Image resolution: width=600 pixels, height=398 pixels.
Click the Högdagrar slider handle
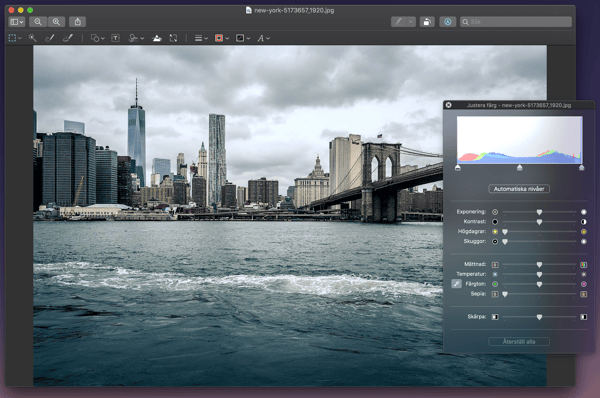505,232
